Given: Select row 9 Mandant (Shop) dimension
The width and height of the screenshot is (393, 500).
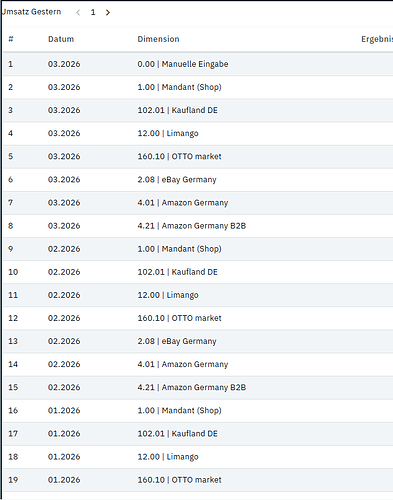Looking at the screenshot, I should point(180,249).
